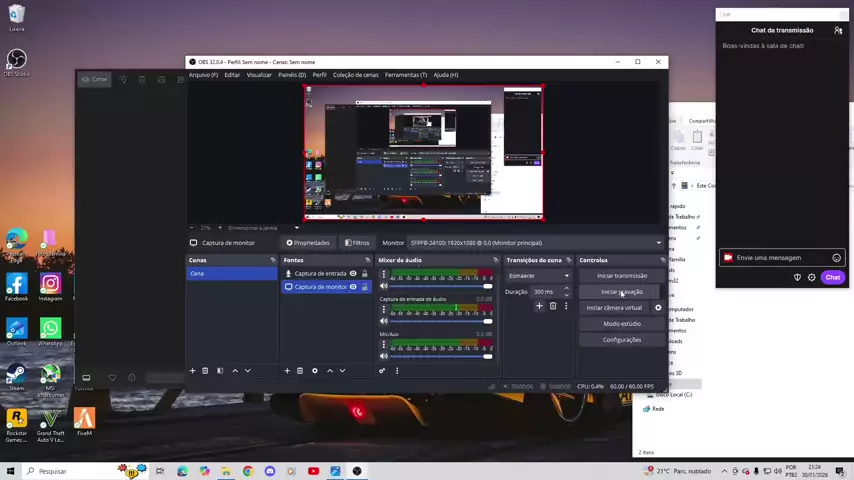The height and width of the screenshot is (480, 854).
Task: Toggle visibility of Captura de entrada source
Action: pyautogui.click(x=353, y=274)
